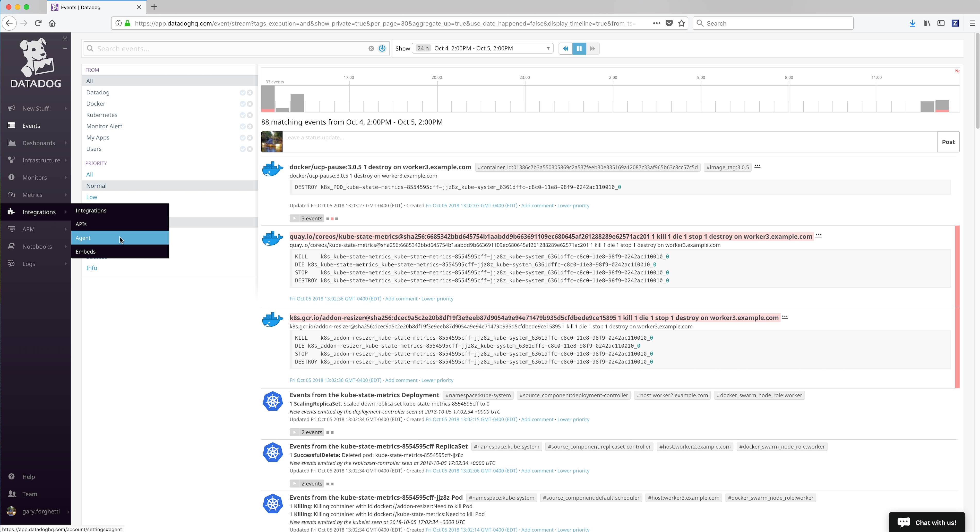This screenshot has height=532, width=980.
Task: Open the Firefox page actions ellipsis
Action: coord(657,23)
